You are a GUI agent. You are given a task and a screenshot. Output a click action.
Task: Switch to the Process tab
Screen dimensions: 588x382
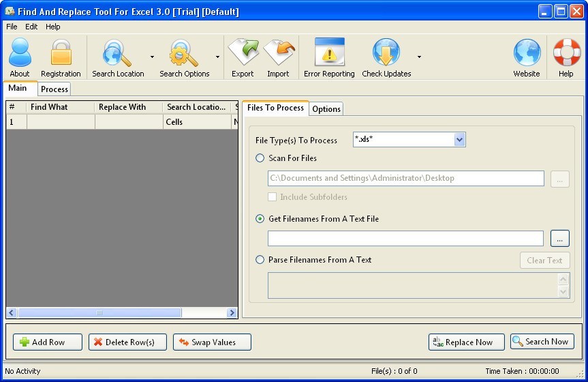tap(55, 89)
